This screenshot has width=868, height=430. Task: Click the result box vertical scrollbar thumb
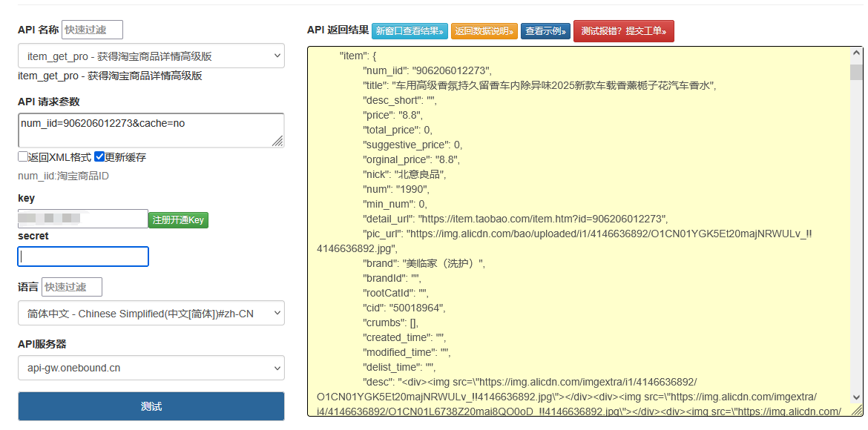[x=856, y=72]
